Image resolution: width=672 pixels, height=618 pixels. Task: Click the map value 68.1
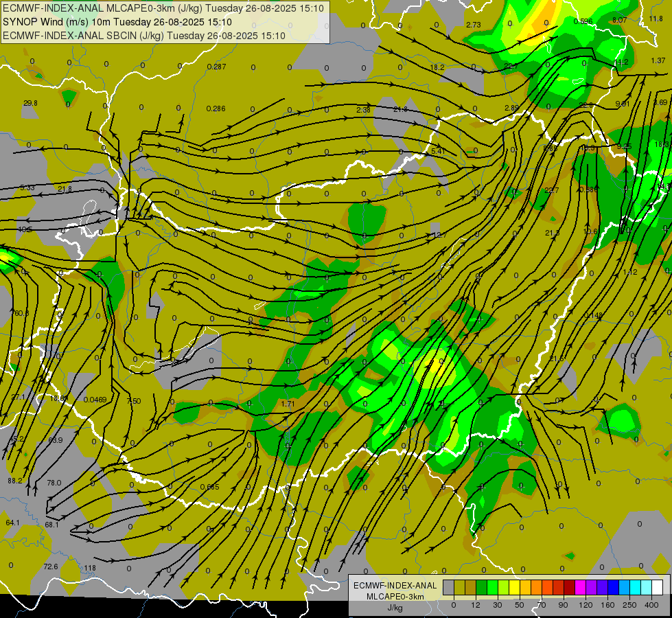pyautogui.click(x=52, y=525)
